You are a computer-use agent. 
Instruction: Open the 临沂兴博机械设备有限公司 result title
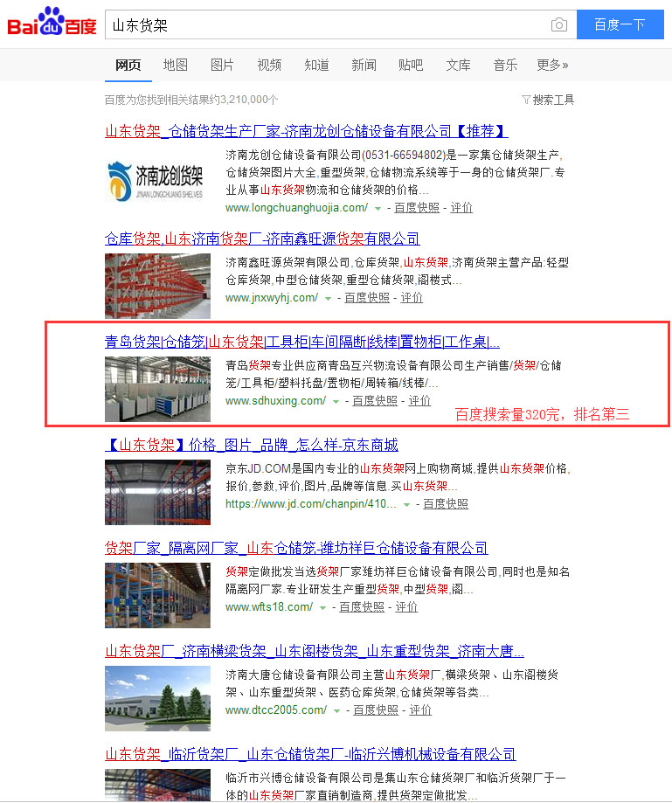(310, 754)
